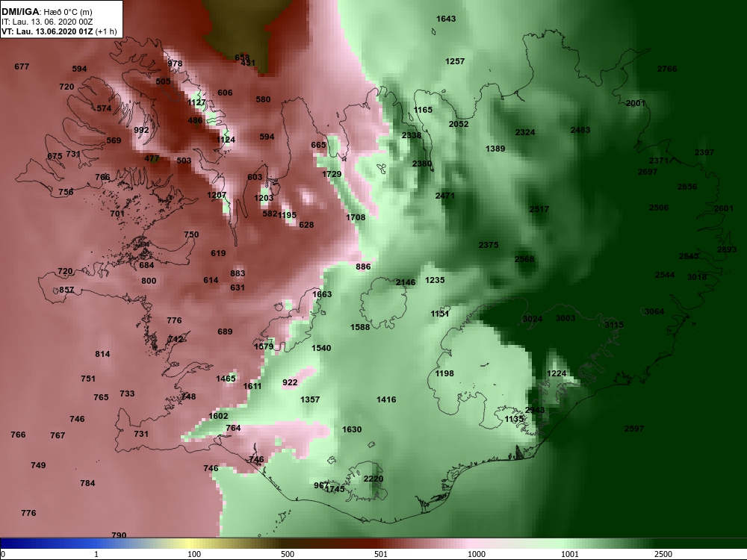Click the map value '2324'

[525, 132]
